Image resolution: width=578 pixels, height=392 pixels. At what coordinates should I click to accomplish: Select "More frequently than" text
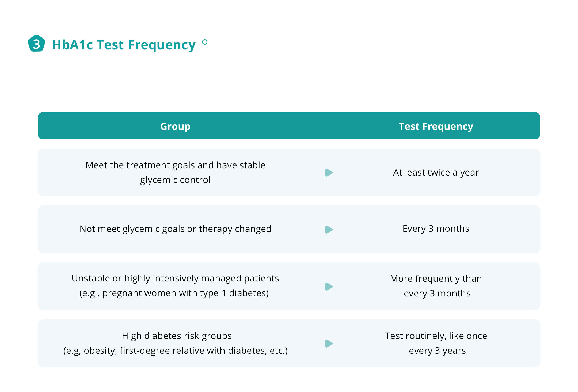click(x=436, y=279)
